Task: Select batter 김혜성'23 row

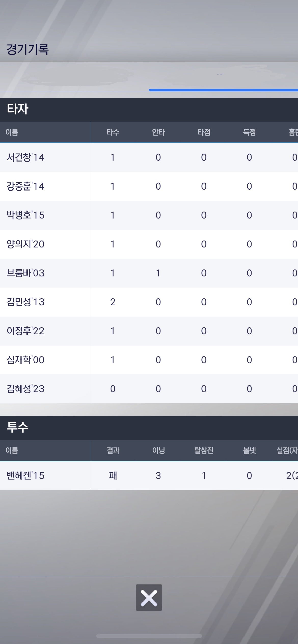Action: click(25, 389)
